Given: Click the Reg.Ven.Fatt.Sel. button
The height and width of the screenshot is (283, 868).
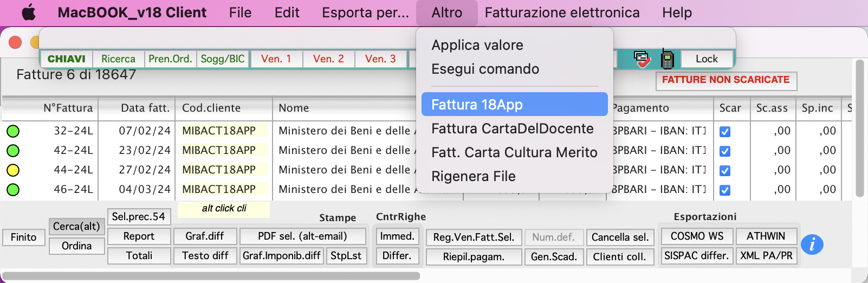Looking at the screenshot, I should coord(474,237).
